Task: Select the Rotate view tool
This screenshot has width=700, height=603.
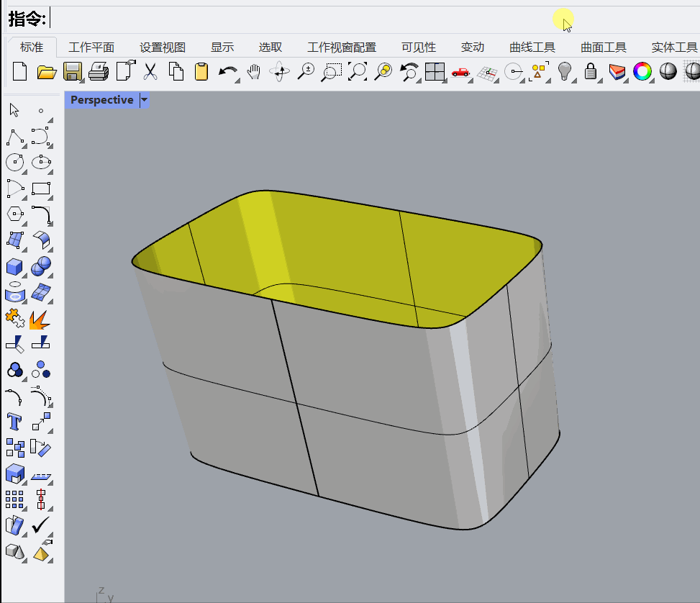Action: (x=279, y=71)
